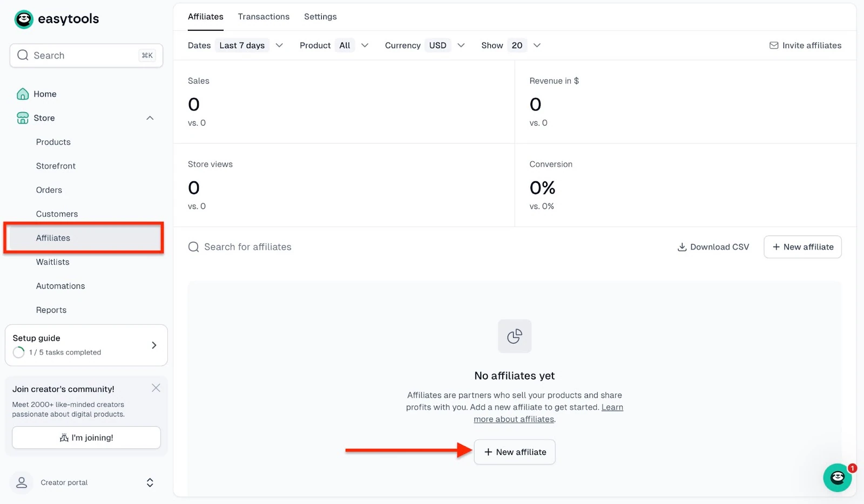Click the pie chart icon above No affiliates yet
This screenshot has width=864, height=504.
(x=515, y=336)
